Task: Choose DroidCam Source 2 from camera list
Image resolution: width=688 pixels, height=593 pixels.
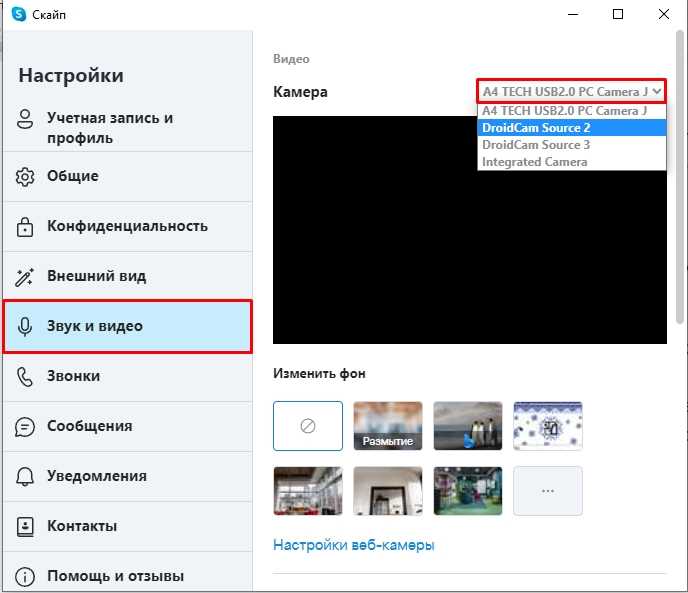Action: (x=571, y=128)
